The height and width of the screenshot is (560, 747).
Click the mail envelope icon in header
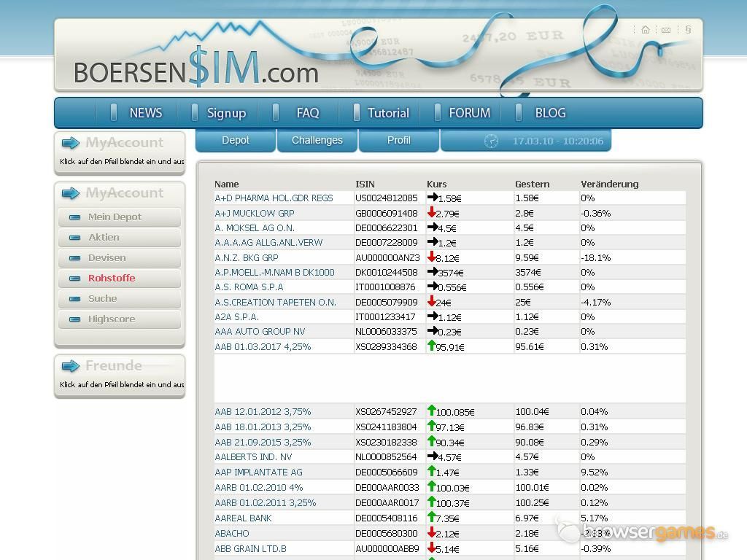666,30
